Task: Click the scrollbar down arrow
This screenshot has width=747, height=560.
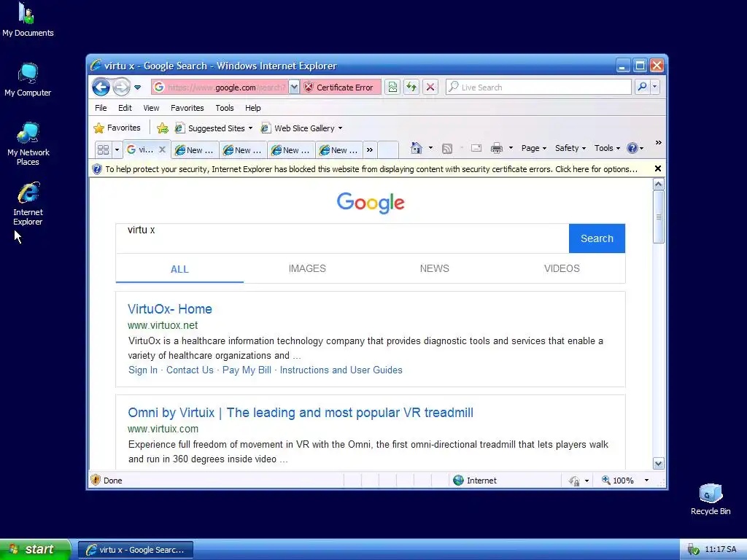Action: tap(659, 463)
